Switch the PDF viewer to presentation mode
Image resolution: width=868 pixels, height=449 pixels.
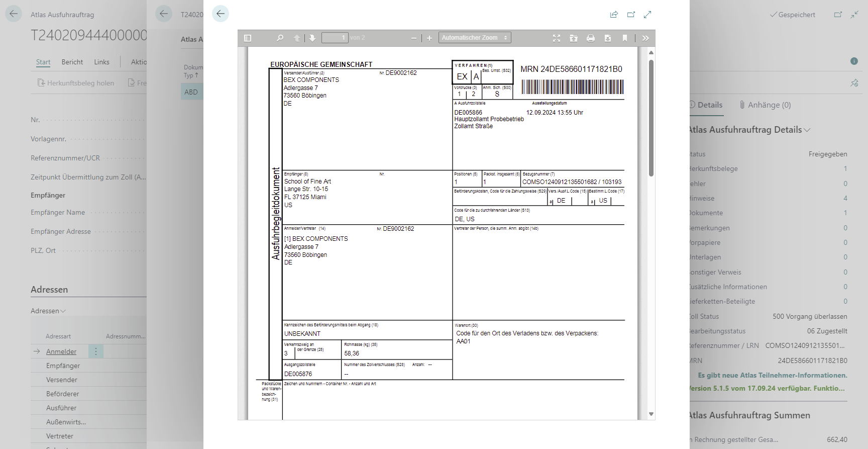[x=557, y=38]
